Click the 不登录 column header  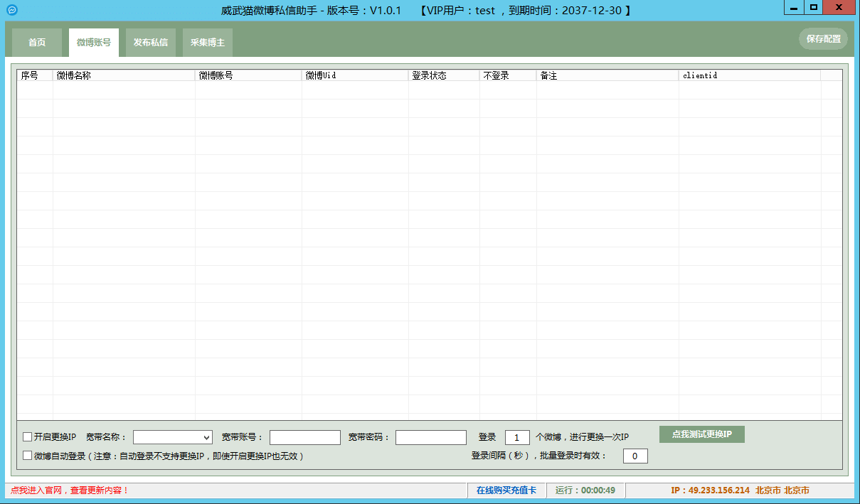508,75
